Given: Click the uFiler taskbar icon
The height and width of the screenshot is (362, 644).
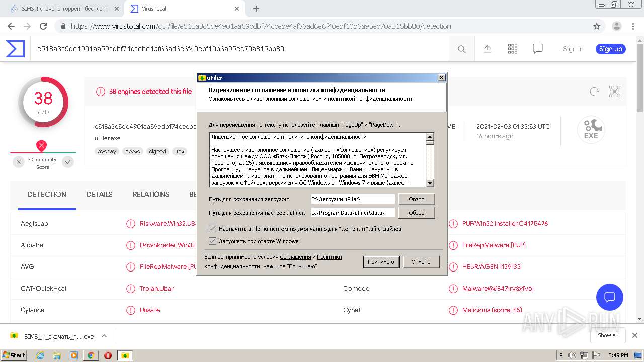Looking at the screenshot, I should click(x=125, y=355).
